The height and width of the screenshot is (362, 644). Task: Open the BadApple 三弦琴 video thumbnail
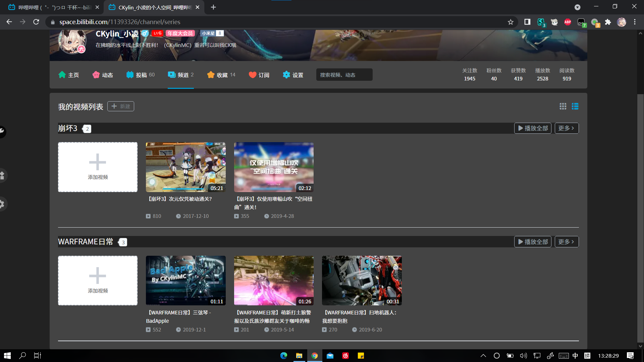point(185,280)
